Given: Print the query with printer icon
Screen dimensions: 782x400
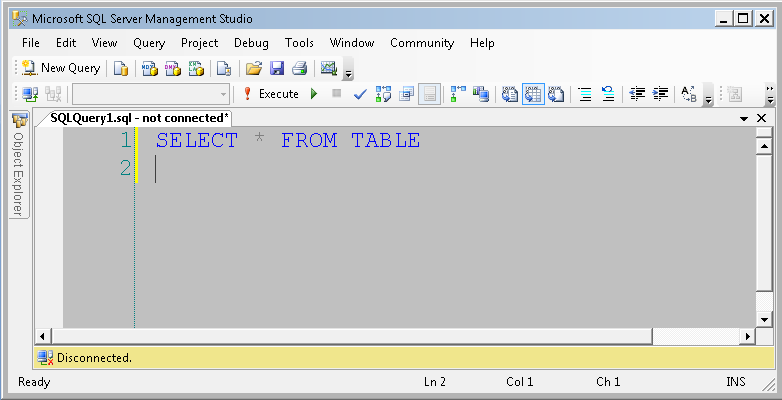Looking at the screenshot, I should (300, 68).
